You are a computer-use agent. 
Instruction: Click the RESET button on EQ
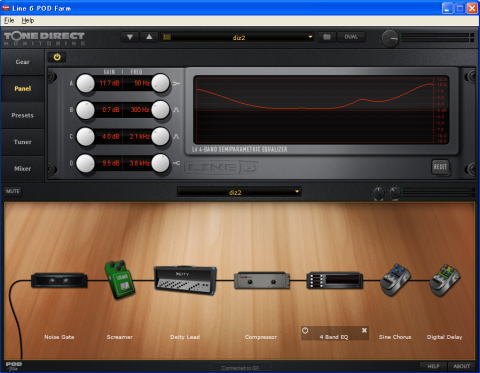point(440,167)
